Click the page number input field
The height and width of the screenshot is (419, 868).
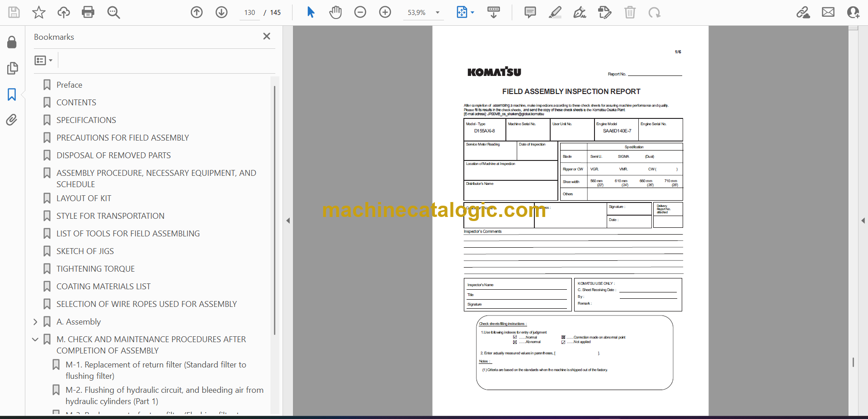point(250,13)
